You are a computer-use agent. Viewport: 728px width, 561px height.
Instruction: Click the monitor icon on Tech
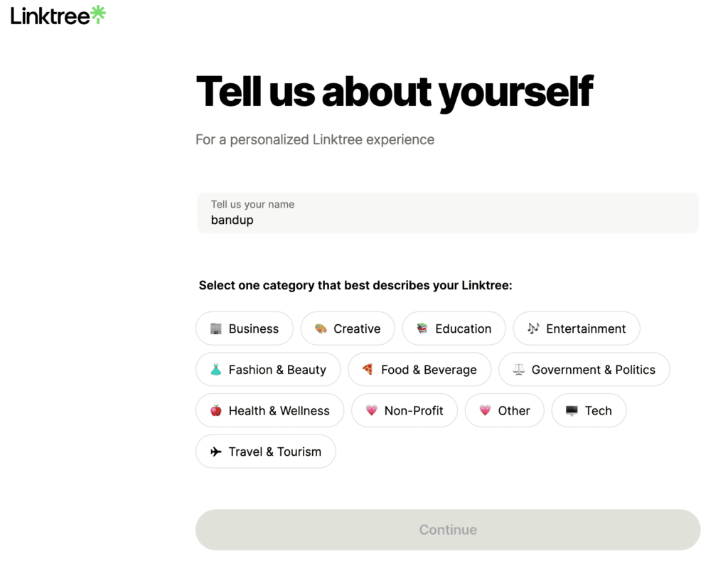[572, 411]
